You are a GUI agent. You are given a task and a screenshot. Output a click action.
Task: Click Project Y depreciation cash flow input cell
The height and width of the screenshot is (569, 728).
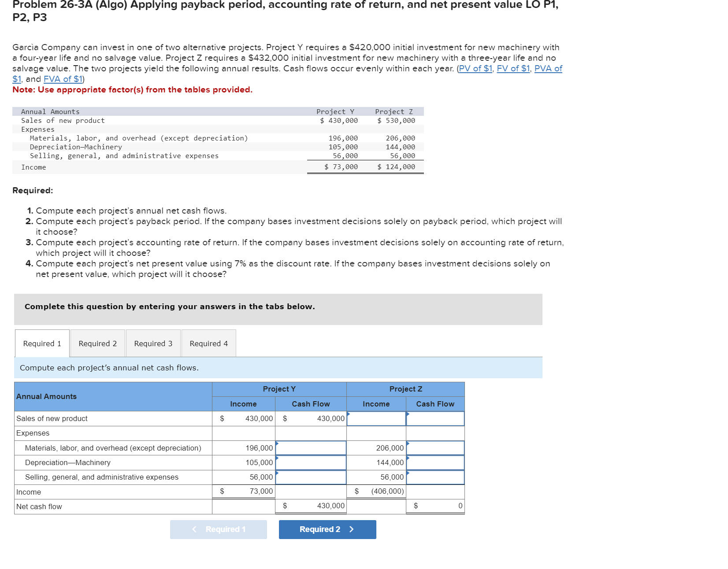click(x=310, y=462)
